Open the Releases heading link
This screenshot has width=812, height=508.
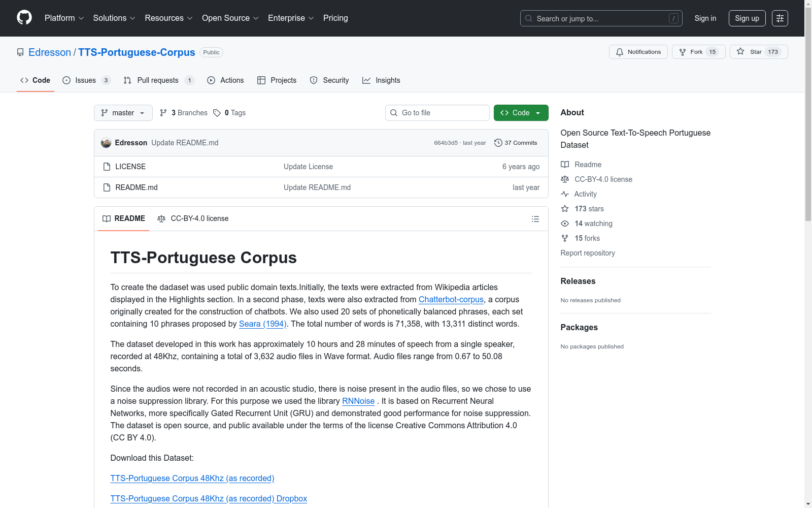(x=578, y=281)
